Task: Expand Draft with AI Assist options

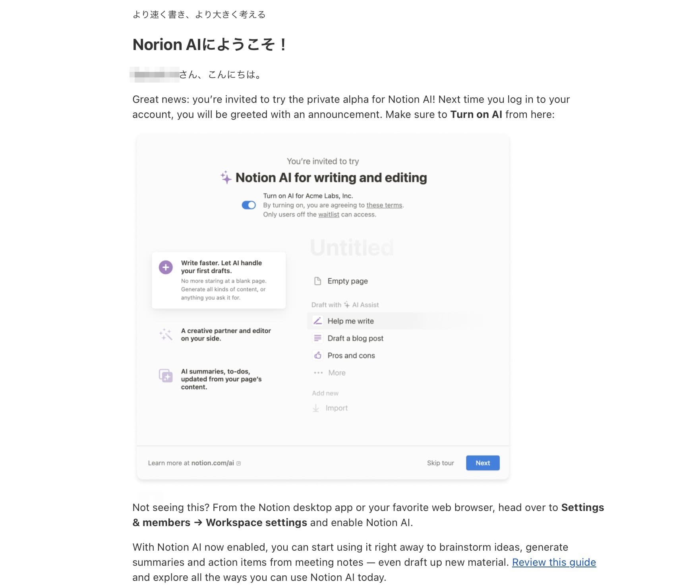Action: tap(345, 304)
